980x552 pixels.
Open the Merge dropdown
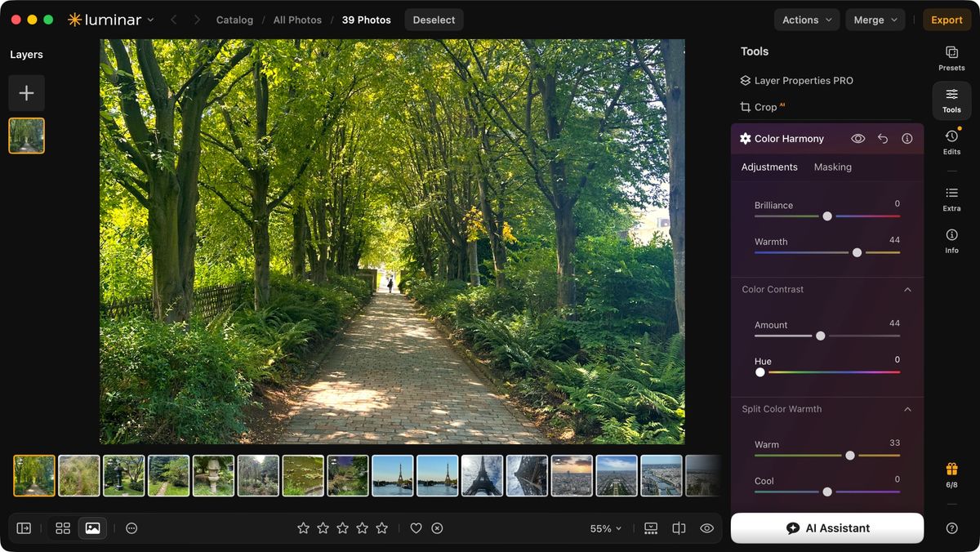point(875,20)
